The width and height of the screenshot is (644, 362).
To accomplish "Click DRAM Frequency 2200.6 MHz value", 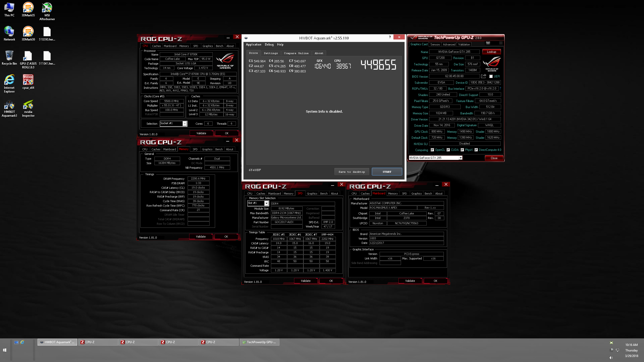I will click(198, 178).
